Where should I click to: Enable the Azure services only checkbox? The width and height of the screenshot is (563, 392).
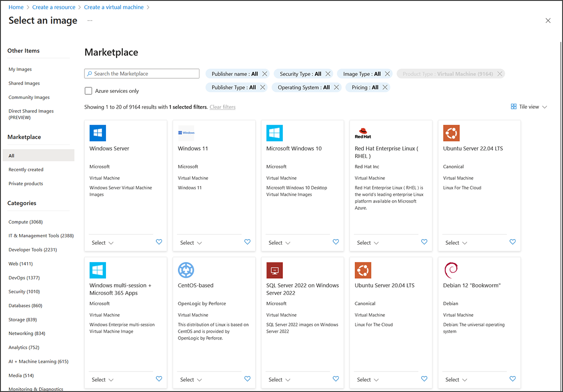(88, 91)
